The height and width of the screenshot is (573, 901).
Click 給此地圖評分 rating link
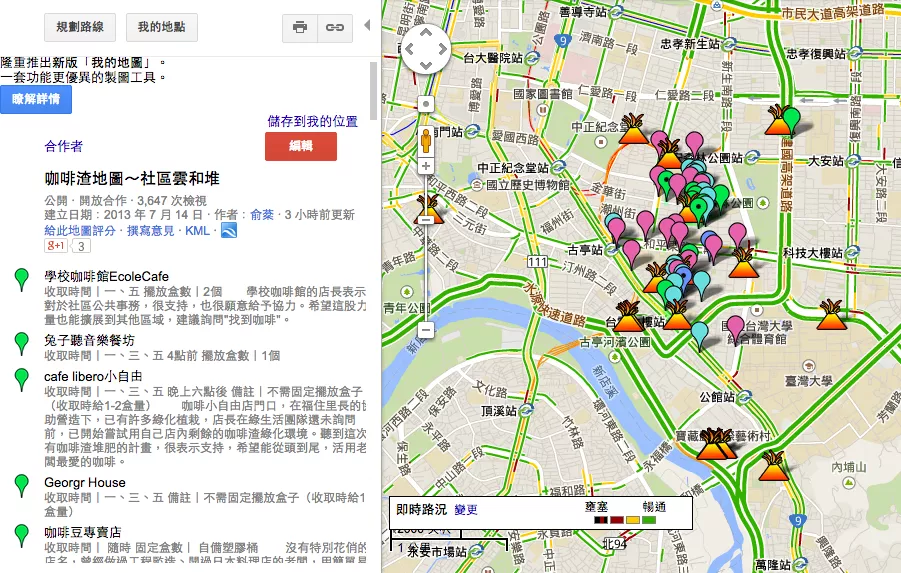[80, 230]
